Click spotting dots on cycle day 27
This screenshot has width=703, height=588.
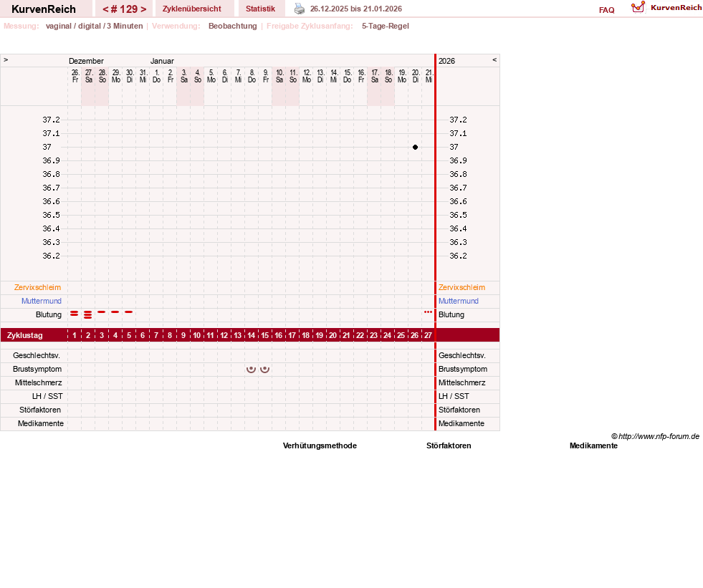click(x=428, y=312)
